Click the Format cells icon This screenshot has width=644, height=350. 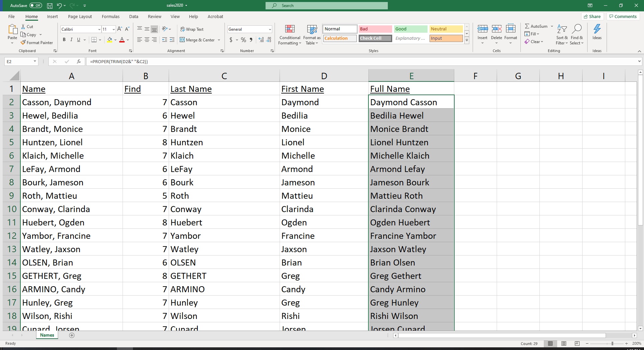(510, 29)
